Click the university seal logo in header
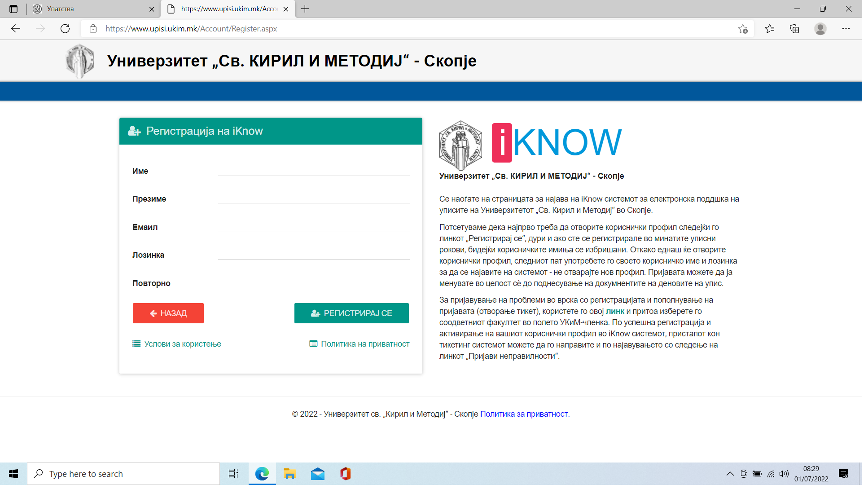 tap(79, 61)
